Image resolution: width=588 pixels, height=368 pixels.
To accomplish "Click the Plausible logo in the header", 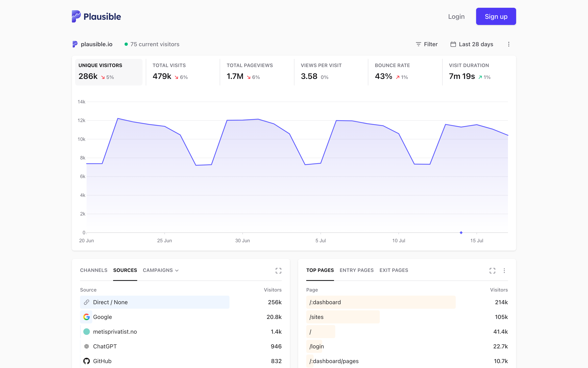I will coord(96,16).
